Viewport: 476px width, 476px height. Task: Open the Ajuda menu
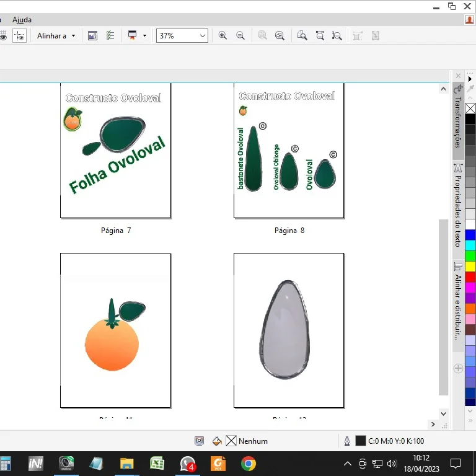(x=22, y=20)
